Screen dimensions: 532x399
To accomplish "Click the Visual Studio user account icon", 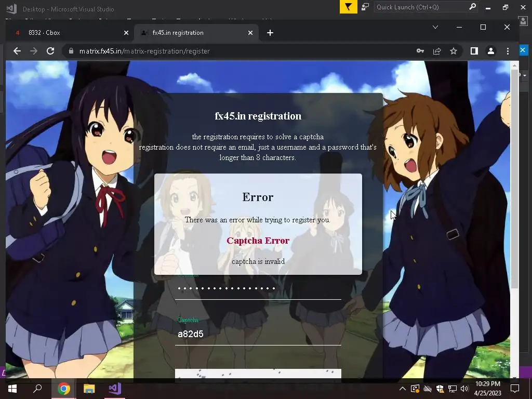I will tap(524, 21).
